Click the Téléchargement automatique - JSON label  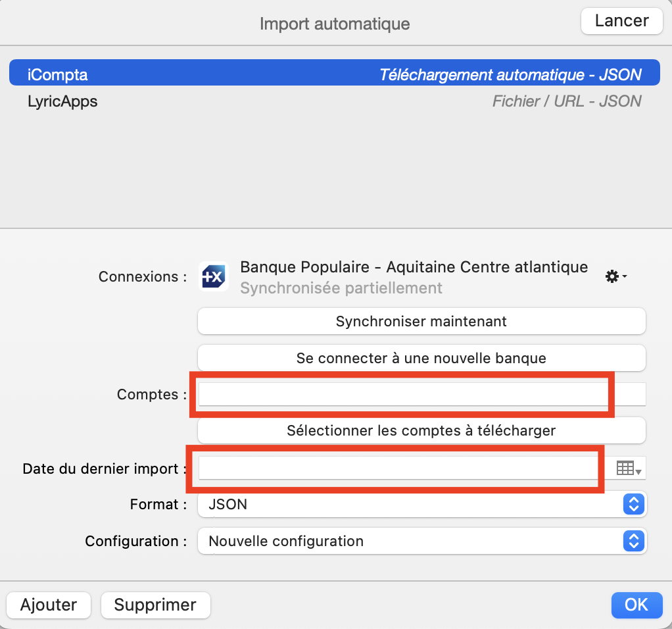[510, 74]
